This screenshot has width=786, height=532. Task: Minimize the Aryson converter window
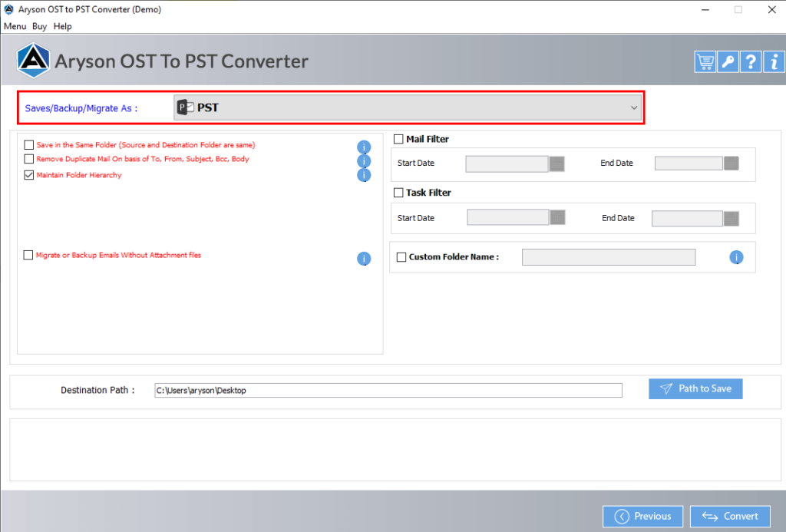[x=705, y=9]
